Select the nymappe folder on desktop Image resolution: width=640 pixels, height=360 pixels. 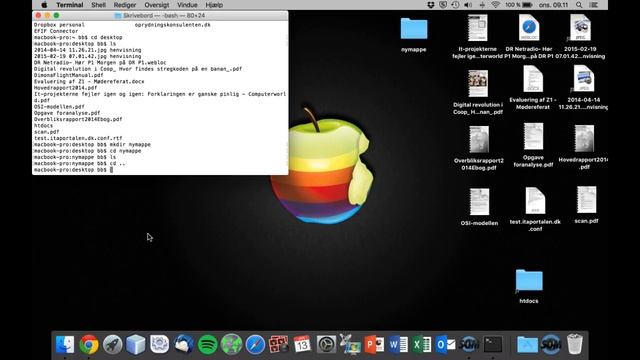click(413, 35)
